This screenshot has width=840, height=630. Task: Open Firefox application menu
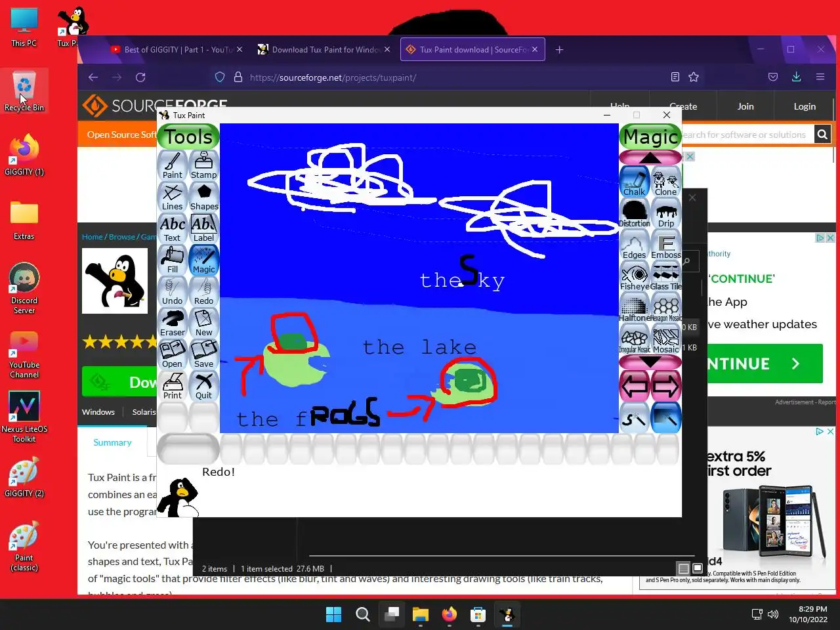[x=820, y=77]
